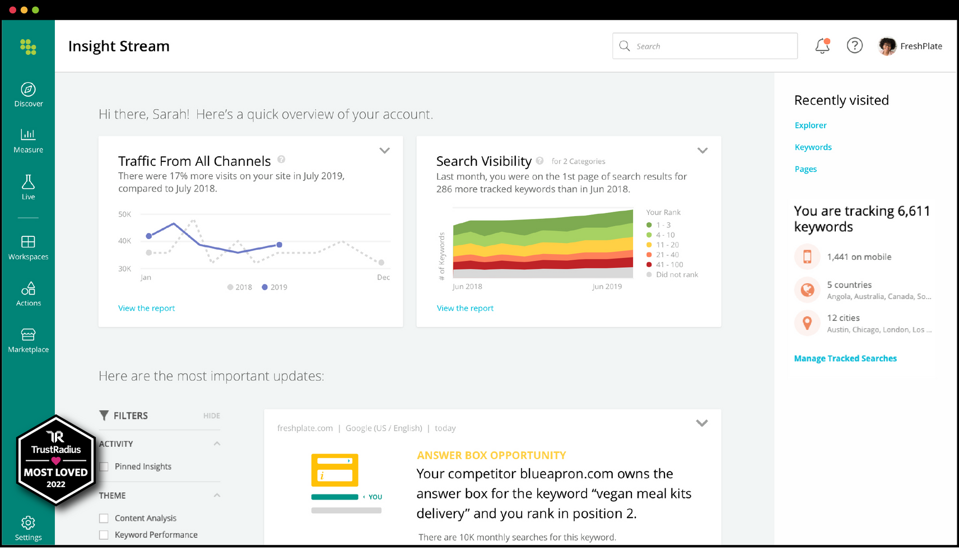Hide the filters panel
Viewport: 959px width, 560px height.
[x=212, y=416]
